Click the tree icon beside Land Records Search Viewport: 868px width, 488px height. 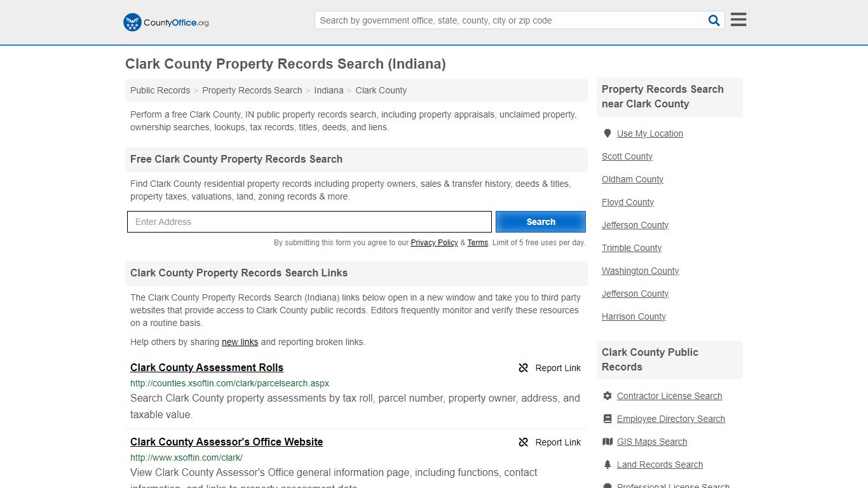click(x=607, y=464)
